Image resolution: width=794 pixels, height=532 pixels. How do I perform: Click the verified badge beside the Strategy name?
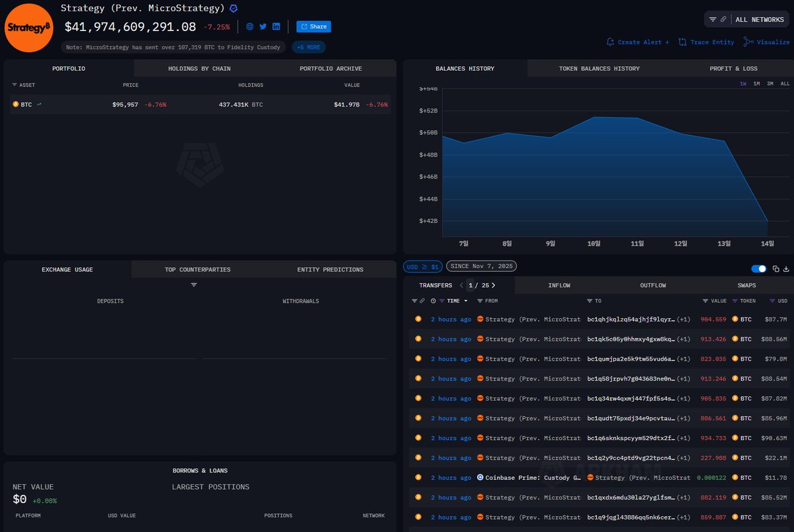(234, 9)
